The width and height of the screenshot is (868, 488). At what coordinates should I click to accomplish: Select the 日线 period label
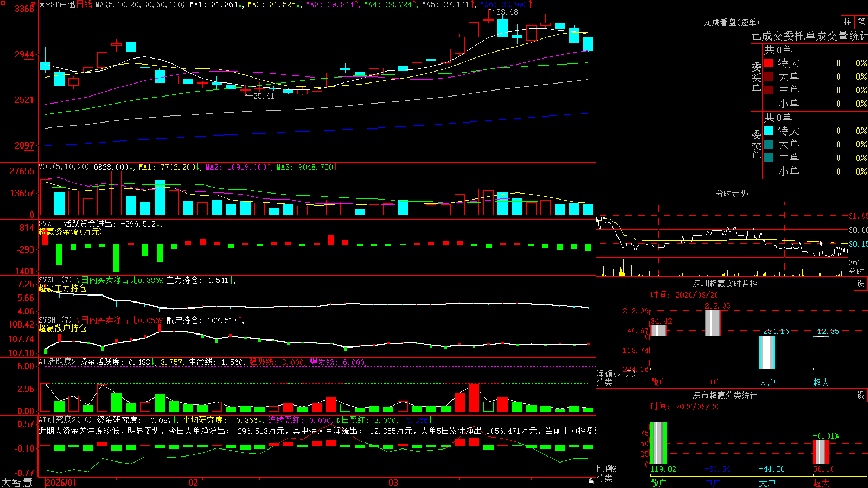[84, 4]
